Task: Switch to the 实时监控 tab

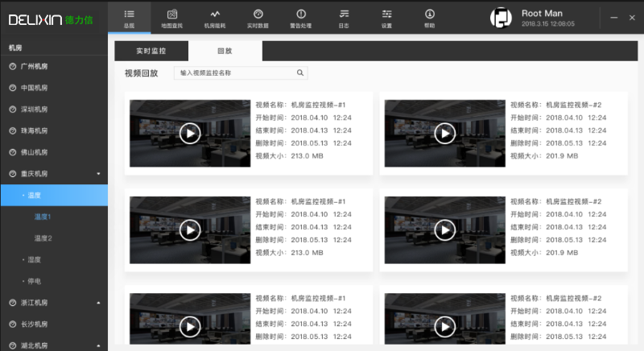Action: (151, 51)
